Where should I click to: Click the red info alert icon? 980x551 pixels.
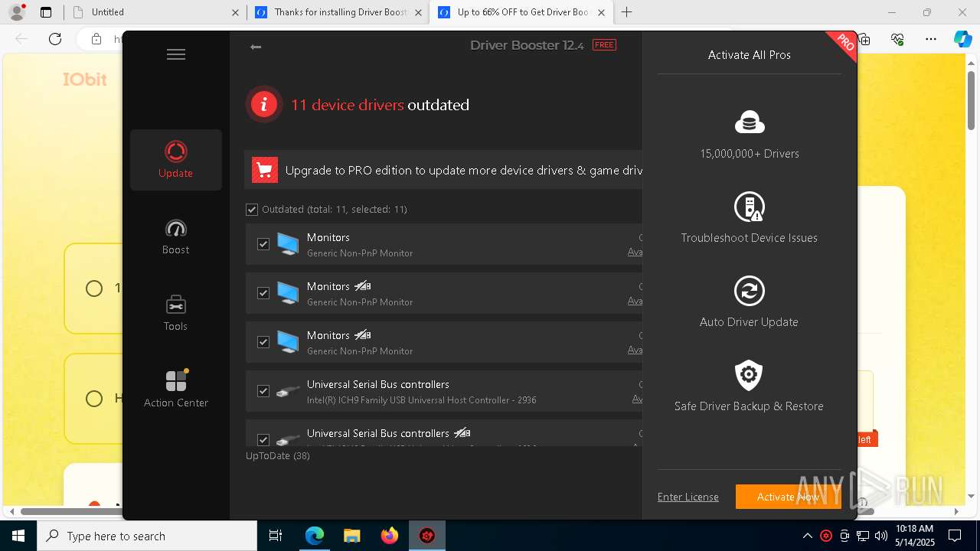(264, 104)
